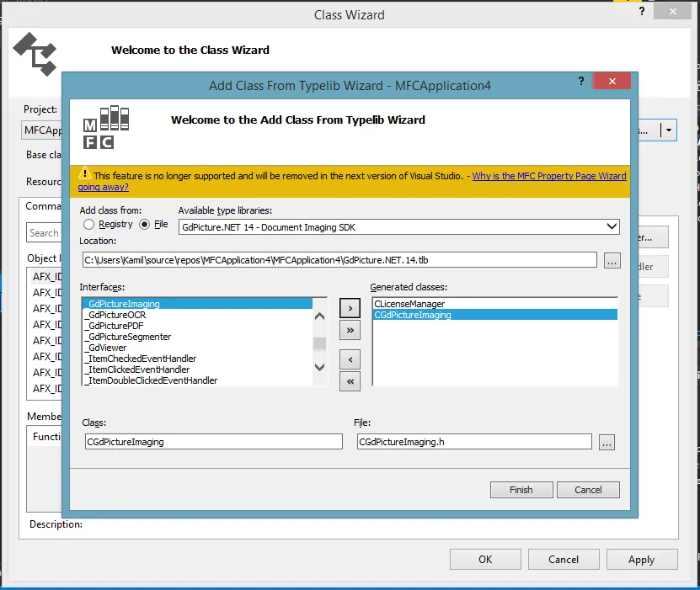This screenshot has height=590, width=700.
Task: Click Search box in Class Wizard behind
Action: point(44,233)
